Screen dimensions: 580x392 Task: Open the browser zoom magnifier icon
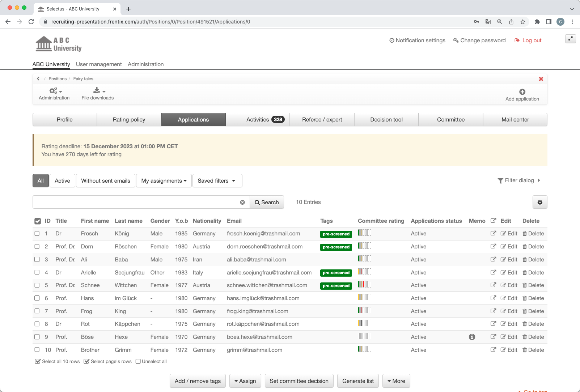[x=500, y=22]
